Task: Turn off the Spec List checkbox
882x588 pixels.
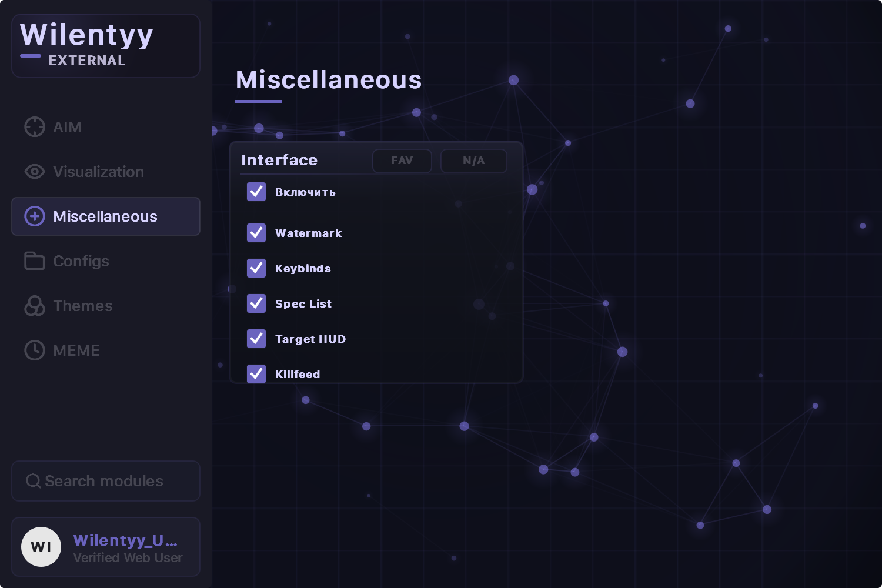Action: point(256,303)
